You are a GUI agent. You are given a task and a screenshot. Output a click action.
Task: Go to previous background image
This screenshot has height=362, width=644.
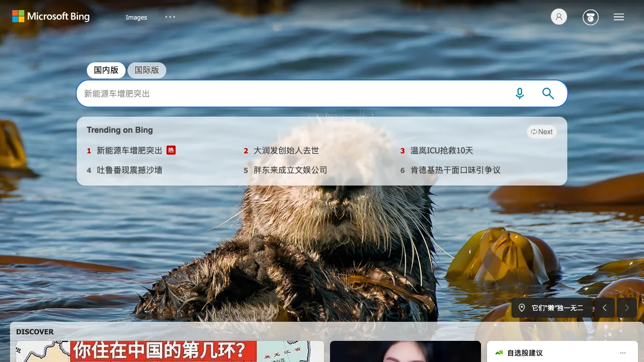[605, 308]
